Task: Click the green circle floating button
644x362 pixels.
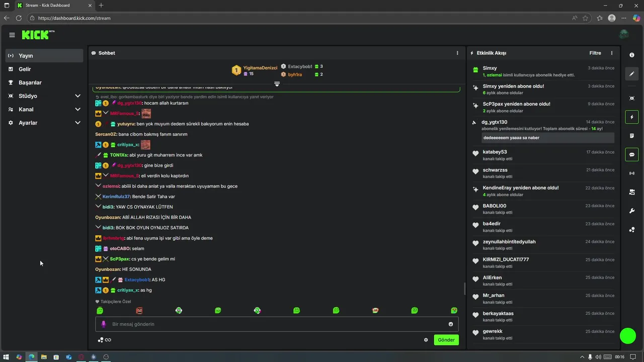Action: (x=628, y=336)
